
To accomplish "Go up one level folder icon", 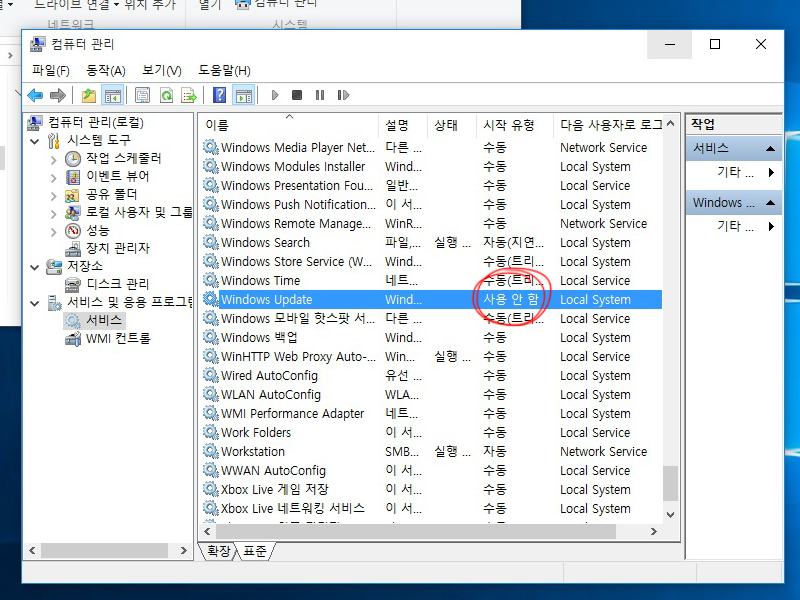I will (89, 95).
